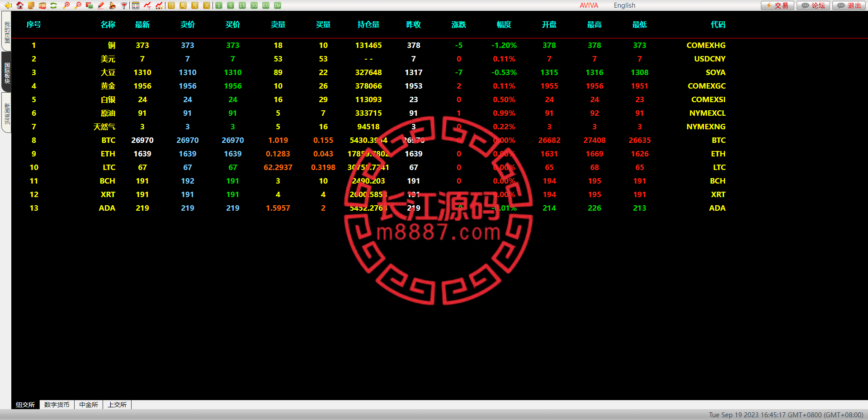This screenshot has height=420, width=868.
Task: Select the 30-minute period button
Action: pyautogui.click(x=254, y=5)
